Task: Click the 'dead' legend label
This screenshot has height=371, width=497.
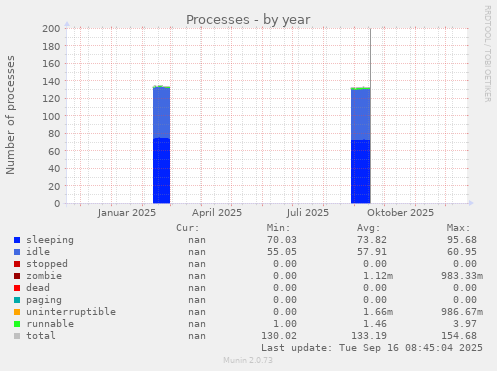Action: point(38,288)
